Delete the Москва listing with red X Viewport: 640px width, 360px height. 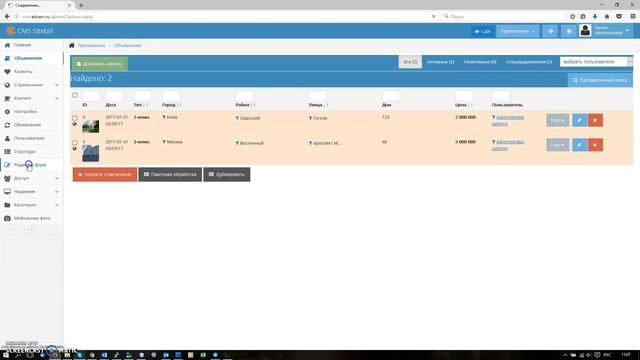click(x=596, y=145)
